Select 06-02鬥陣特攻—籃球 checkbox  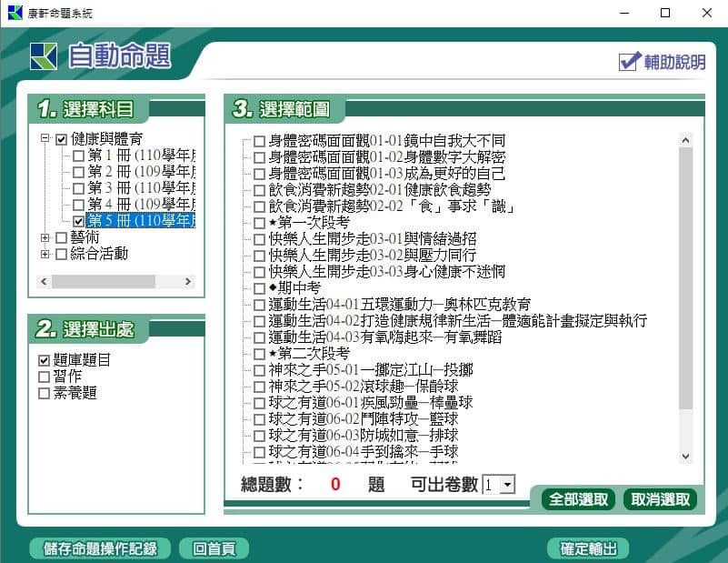point(260,419)
